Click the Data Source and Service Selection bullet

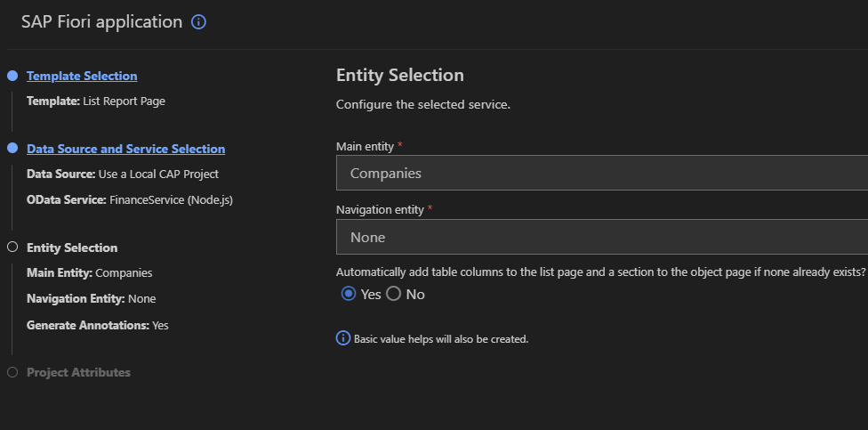pos(12,148)
